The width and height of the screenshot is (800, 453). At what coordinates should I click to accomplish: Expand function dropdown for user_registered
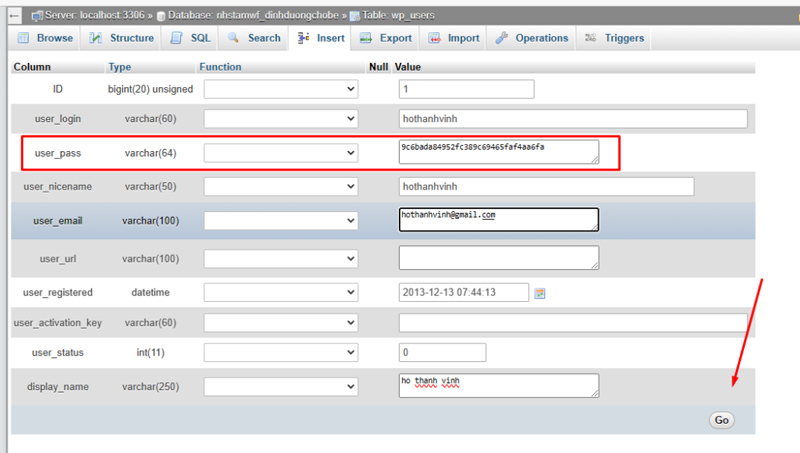pos(281,292)
